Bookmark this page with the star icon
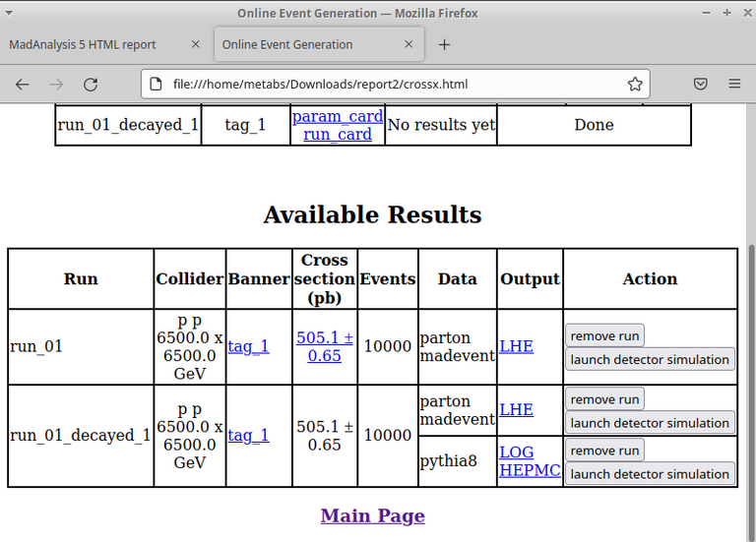 (x=635, y=84)
